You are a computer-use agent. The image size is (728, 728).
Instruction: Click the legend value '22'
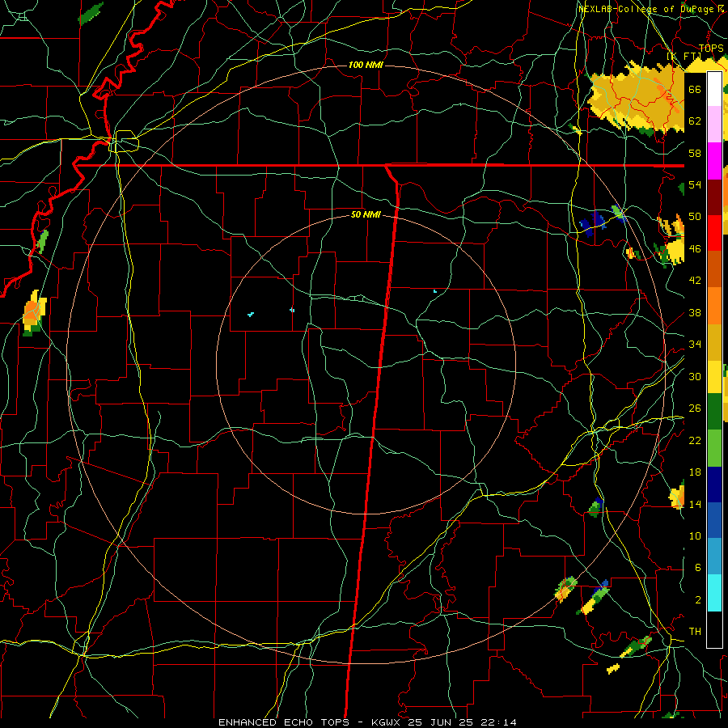tap(695, 440)
